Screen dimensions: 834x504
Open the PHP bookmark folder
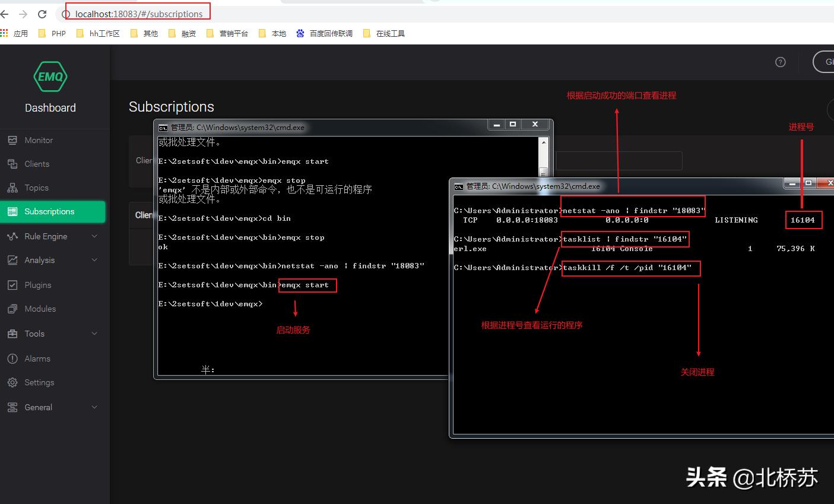pos(52,33)
